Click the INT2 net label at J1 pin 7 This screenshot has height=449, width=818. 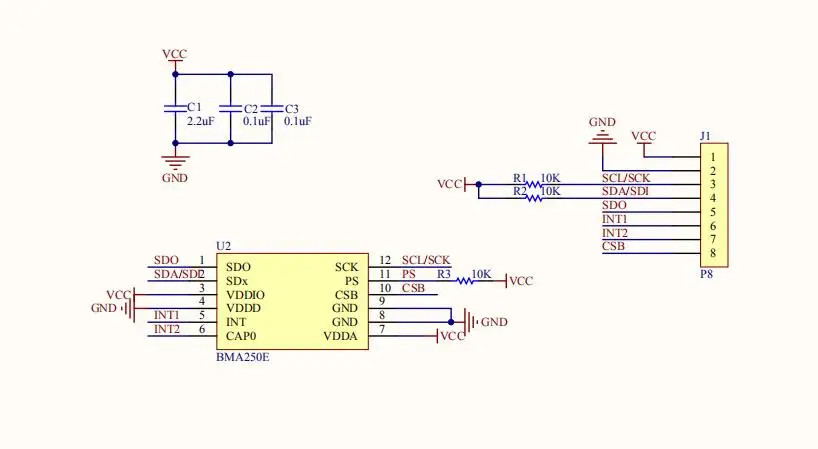(x=615, y=233)
